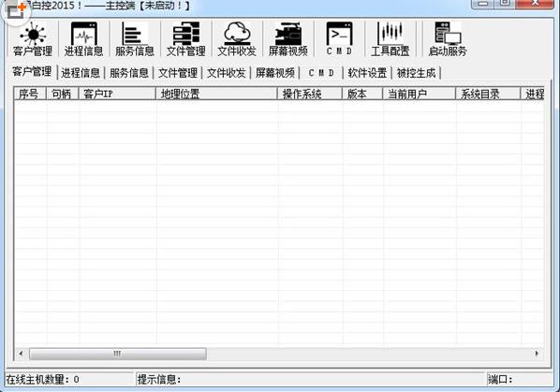Sort by 版本 column header
Screen dimensions: 560x392
point(362,94)
